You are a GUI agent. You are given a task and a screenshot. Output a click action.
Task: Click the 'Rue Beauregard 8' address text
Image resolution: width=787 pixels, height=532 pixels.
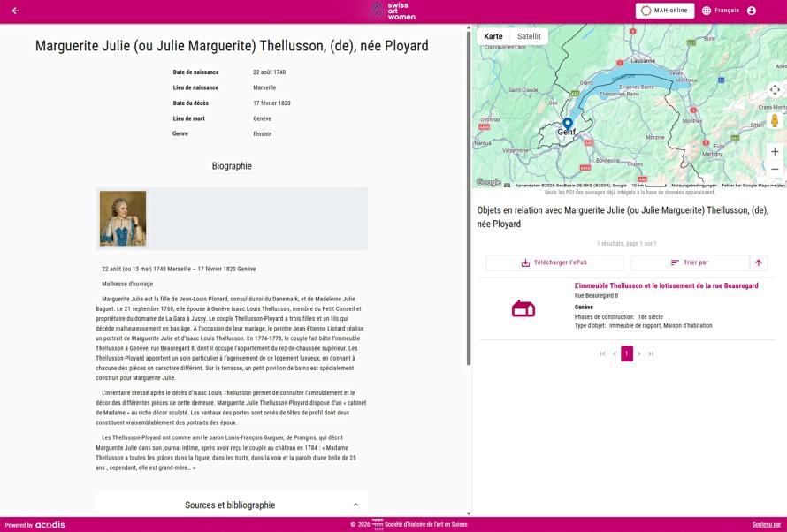pyautogui.click(x=596, y=296)
